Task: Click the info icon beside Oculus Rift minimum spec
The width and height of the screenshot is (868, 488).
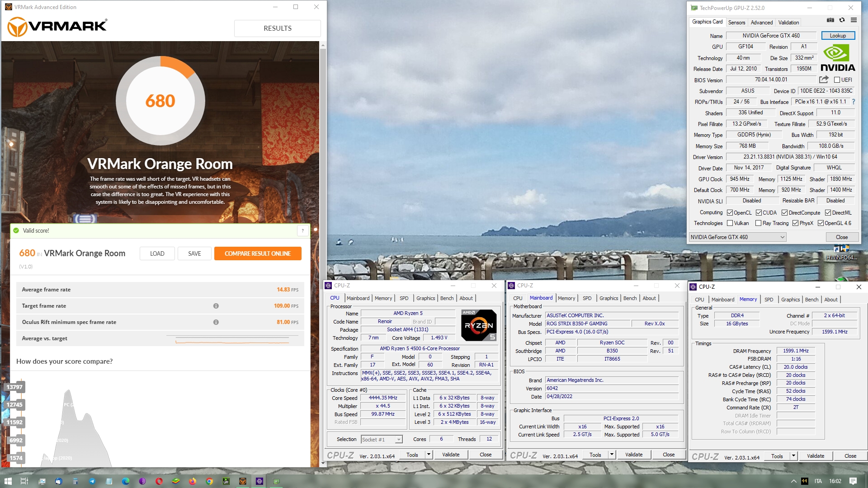Action: (x=216, y=322)
